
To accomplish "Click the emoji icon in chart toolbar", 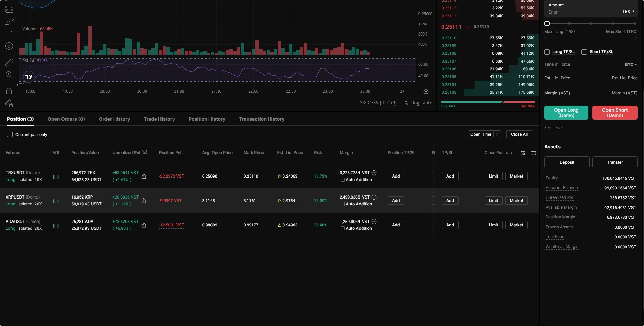I will point(9,46).
